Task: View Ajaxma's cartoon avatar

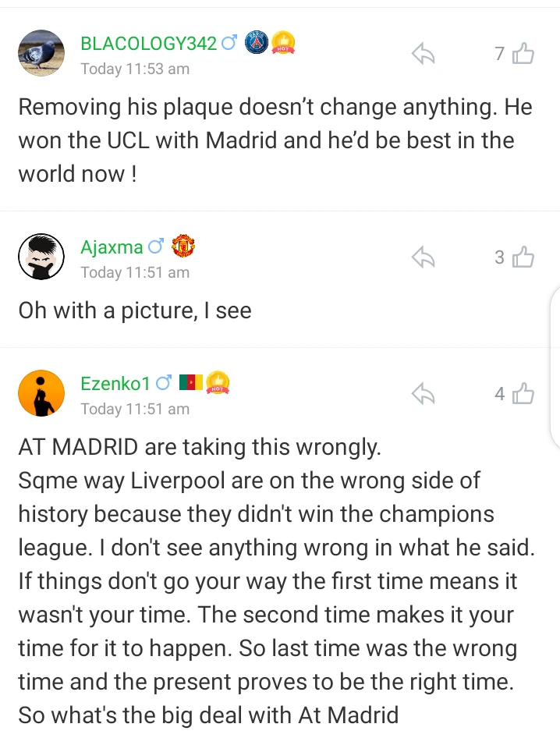Action: coord(41,257)
